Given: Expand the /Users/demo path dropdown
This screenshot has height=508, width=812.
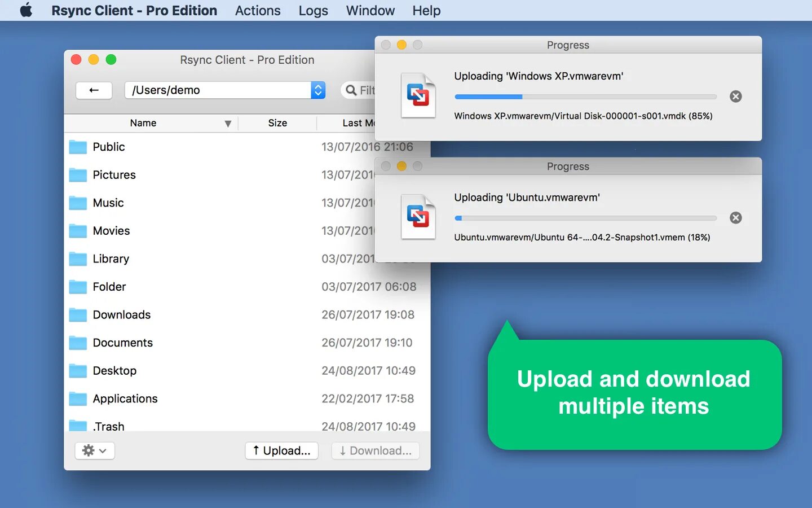Looking at the screenshot, I should pos(318,90).
